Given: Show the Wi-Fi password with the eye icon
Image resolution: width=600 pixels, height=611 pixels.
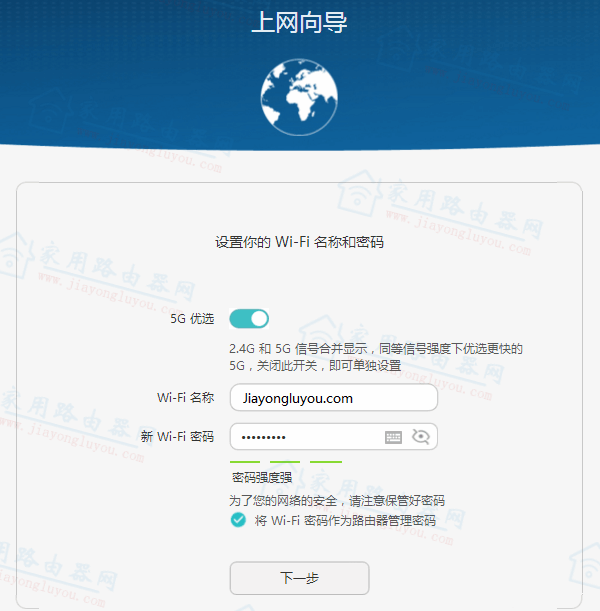Looking at the screenshot, I should click(x=420, y=437).
